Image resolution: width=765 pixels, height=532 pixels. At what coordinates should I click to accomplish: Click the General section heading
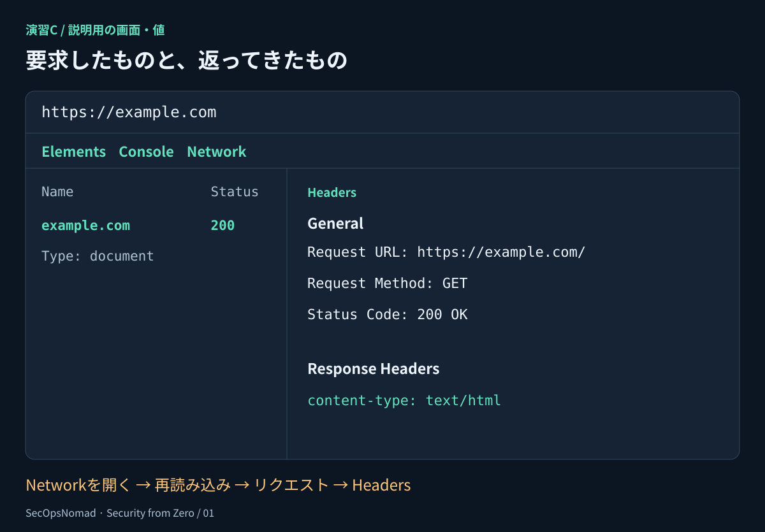(x=335, y=224)
